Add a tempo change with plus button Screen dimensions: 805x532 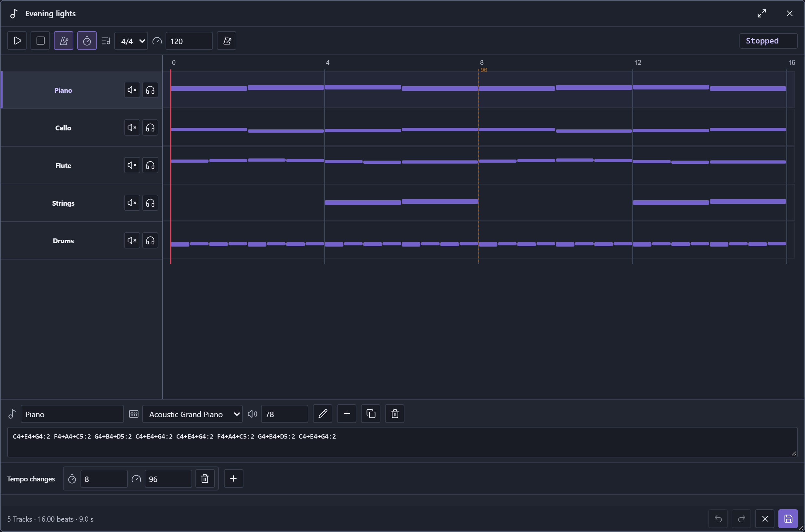[x=233, y=478]
